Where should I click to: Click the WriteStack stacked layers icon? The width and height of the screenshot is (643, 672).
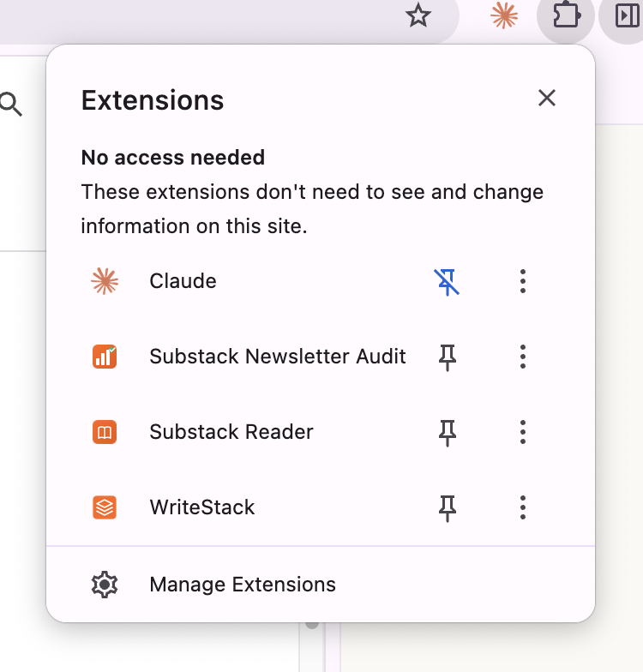(x=105, y=507)
